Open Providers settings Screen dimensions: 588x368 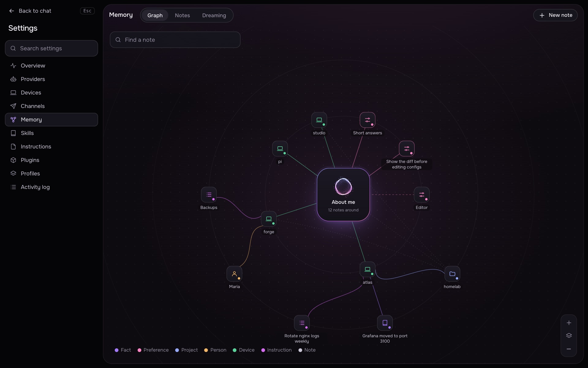(x=51, y=79)
